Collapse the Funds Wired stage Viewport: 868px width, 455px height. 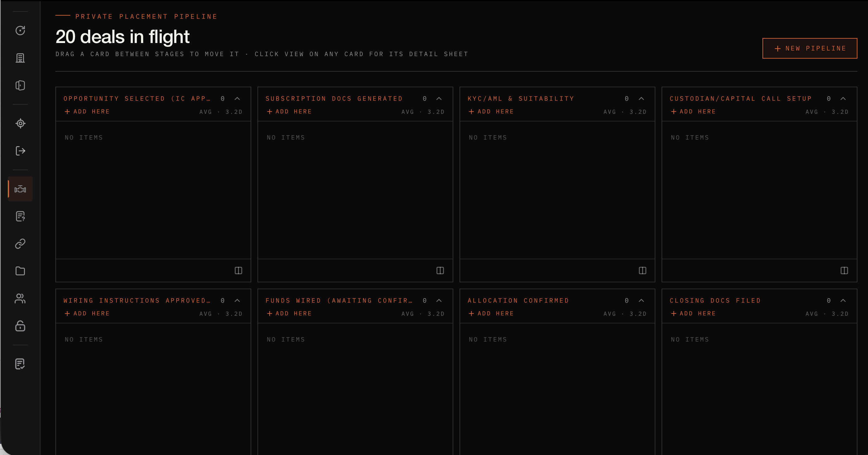tap(439, 300)
